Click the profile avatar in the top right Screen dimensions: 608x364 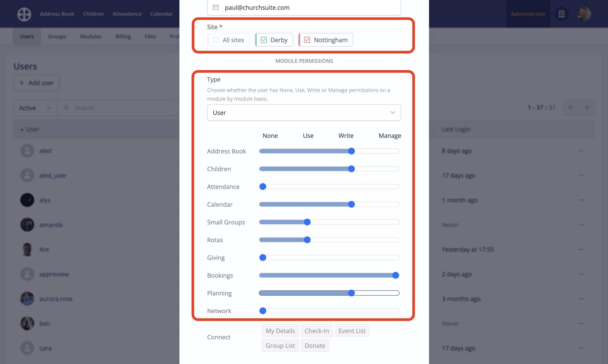[584, 14]
